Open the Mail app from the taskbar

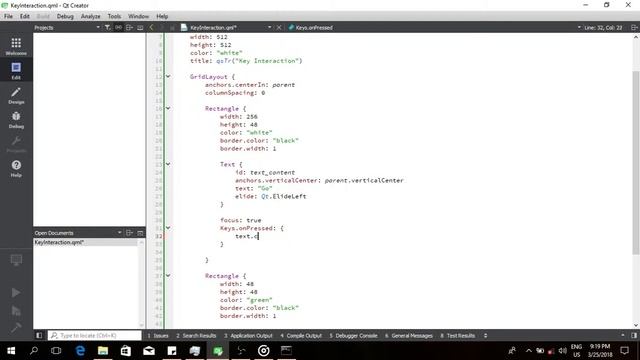(149, 351)
